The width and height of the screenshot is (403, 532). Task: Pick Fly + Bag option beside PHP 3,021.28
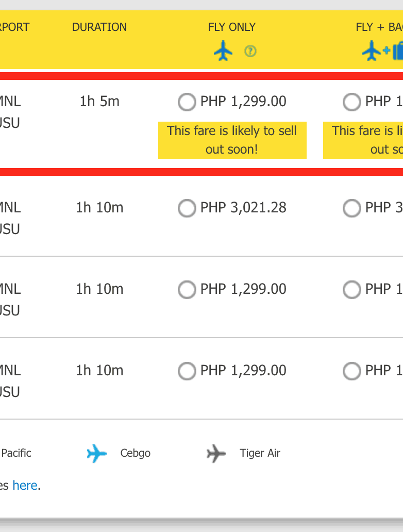(x=352, y=208)
